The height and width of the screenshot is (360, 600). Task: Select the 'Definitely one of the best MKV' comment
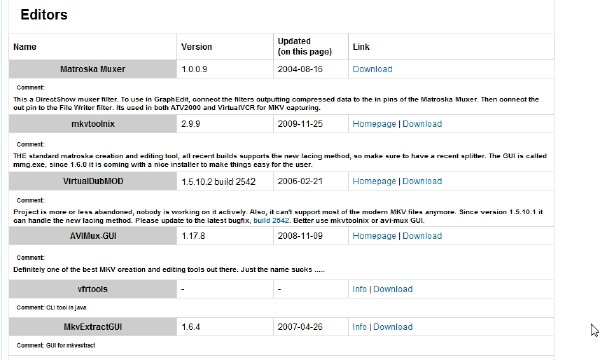(169, 270)
